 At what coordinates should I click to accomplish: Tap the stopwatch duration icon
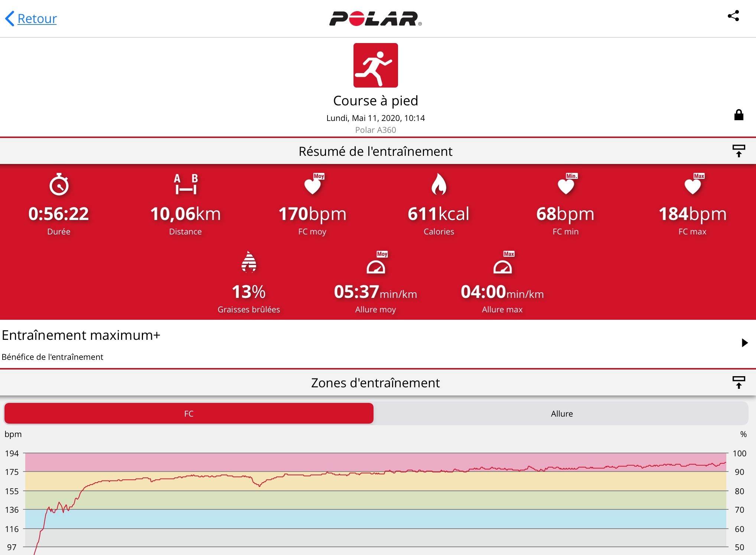coord(59,184)
